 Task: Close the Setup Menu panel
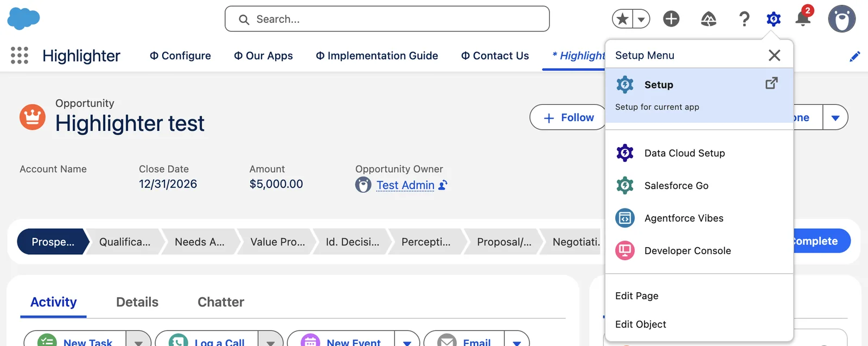pyautogui.click(x=774, y=55)
